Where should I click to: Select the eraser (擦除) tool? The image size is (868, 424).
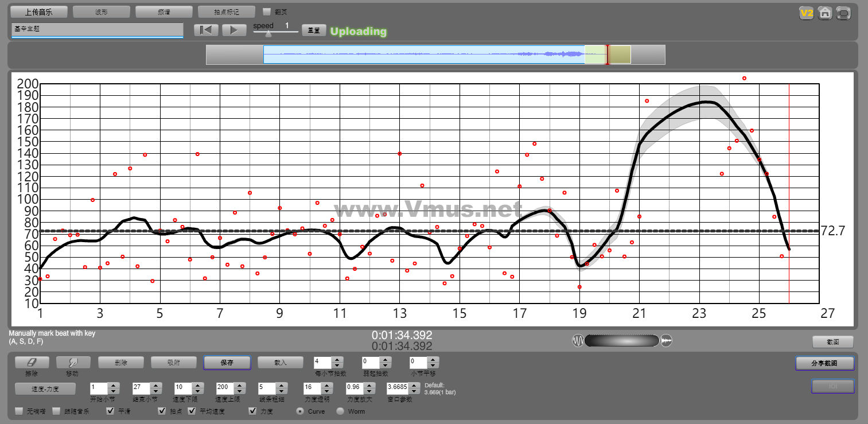31,363
